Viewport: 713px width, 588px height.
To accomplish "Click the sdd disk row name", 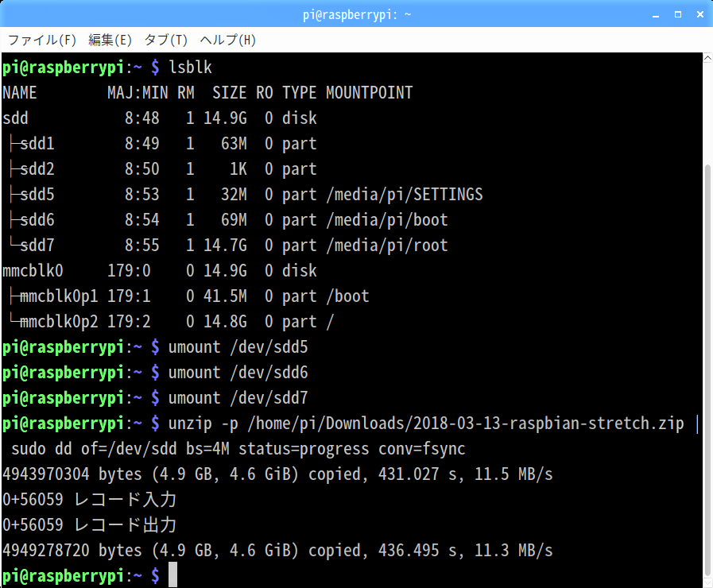I will (x=15, y=118).
